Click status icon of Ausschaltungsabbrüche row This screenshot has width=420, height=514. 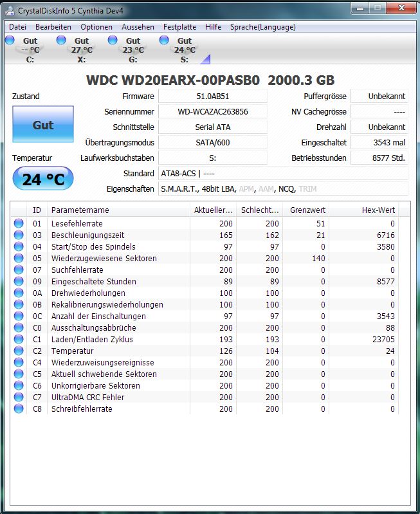pyautogui.click(x=19, y=327)
